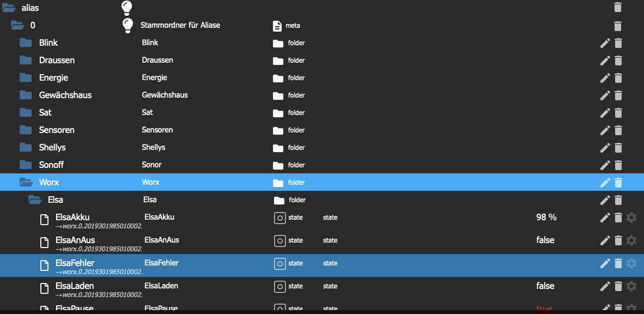Viewport: 644px width, 314px height.
Task: Open settings gear for ElsaAkku state
Action: pyautogui.click(x=631, y=218)
